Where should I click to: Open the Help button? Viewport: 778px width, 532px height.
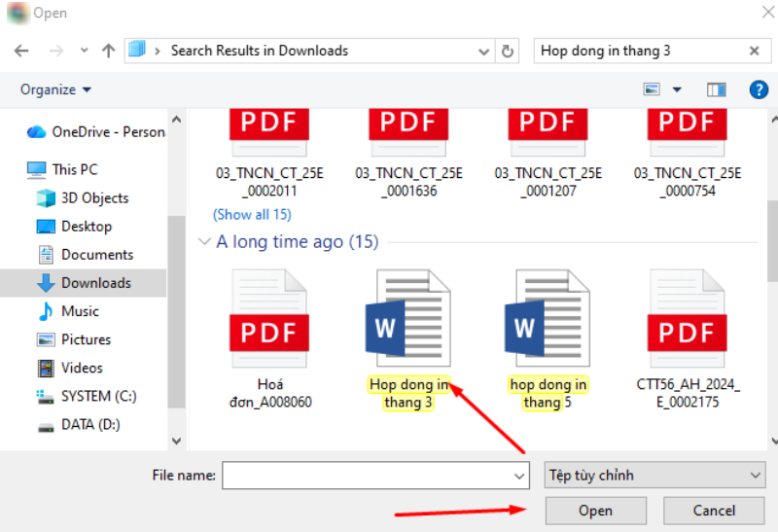coord(759,89)
